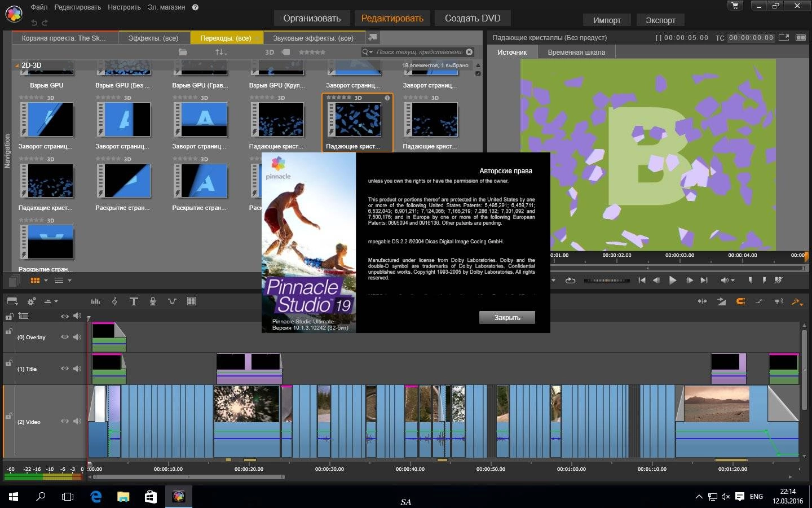Toggle magnetic snapping magnet icon

pos(740,301)
